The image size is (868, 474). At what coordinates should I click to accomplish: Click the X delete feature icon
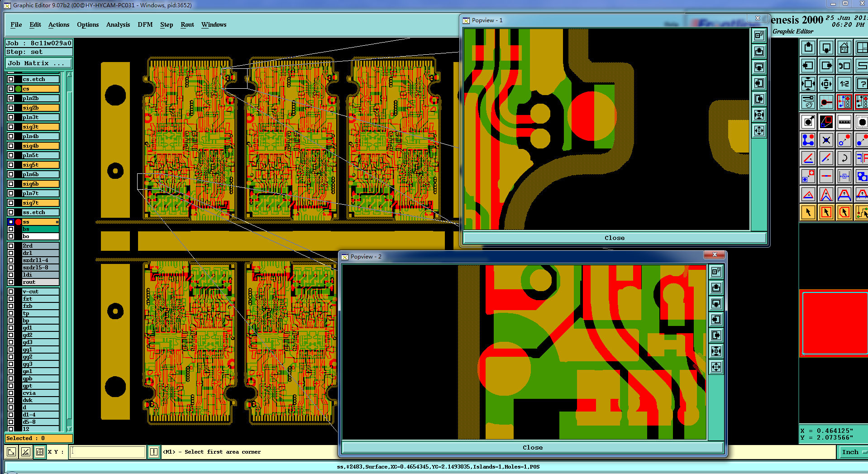(x=826, y=140)
